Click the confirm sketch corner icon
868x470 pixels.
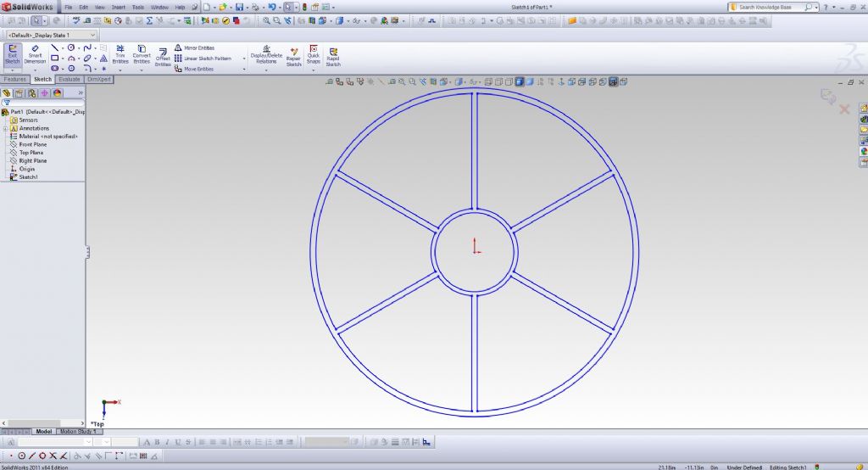pyautogui.click(x=828, y=97)
